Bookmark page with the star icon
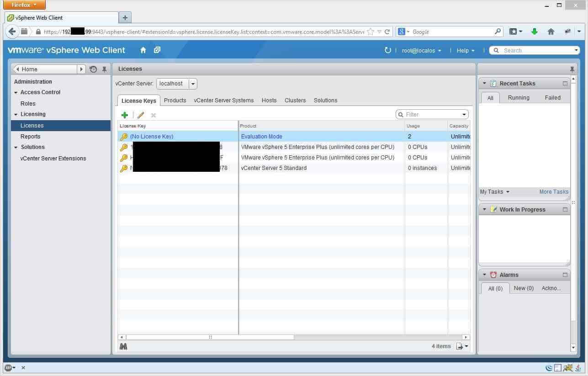The height and width of the screenshot is (376, 588). click(x=371, y=32)
